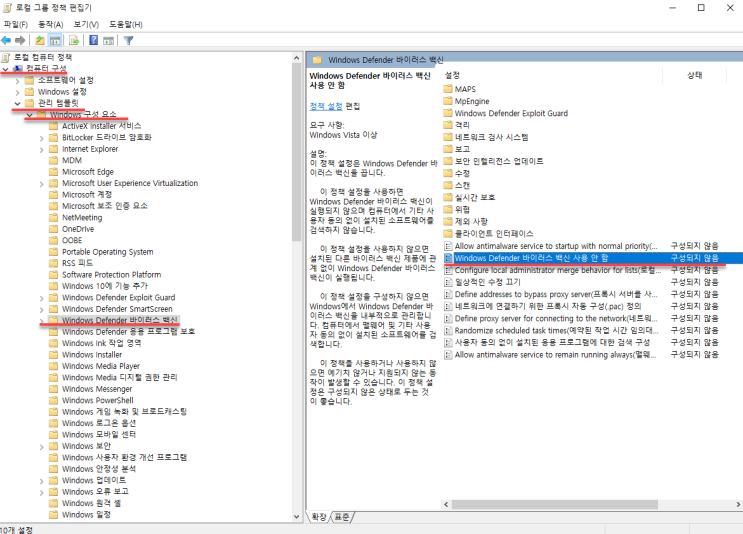Viewport: 743px width, 534px height.
Task: Switch to the 표준 tab
Action: (x=342, y=516)
